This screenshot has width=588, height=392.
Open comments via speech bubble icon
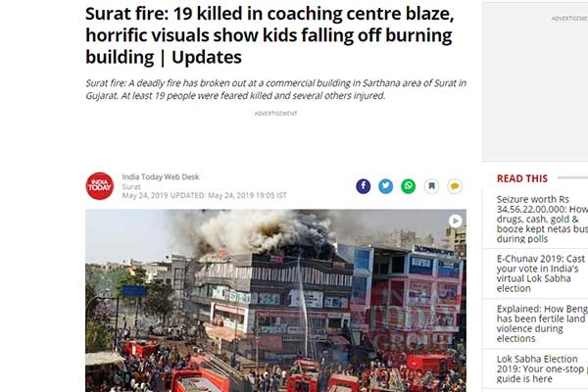coord(455,186)
